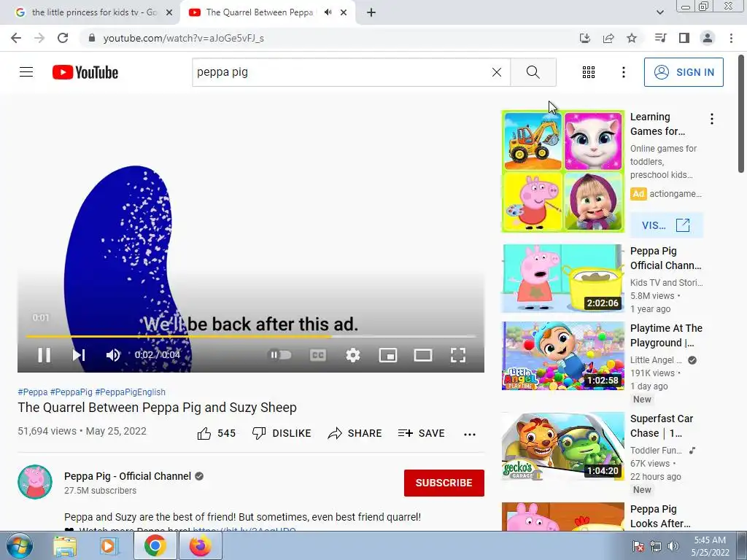Toggle the Chrome side panel
Image resolution: width=747 pixels, height=560 pixels.
coord(684,38)
